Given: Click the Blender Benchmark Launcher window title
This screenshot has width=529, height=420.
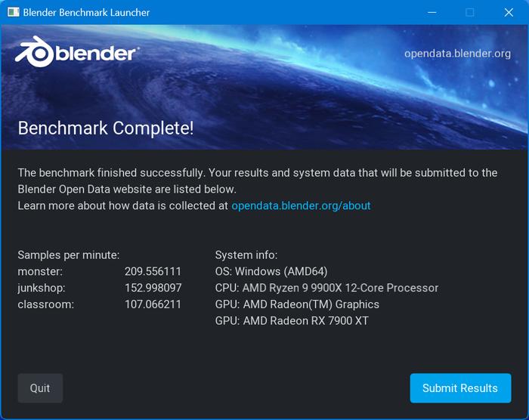Looking at the screenshot, I should coord(86,13).
